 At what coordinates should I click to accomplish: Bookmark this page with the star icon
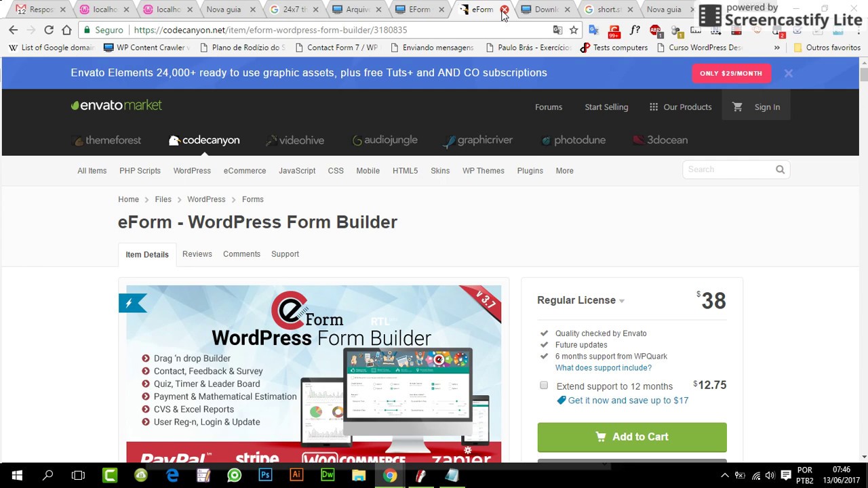[574, 30]
